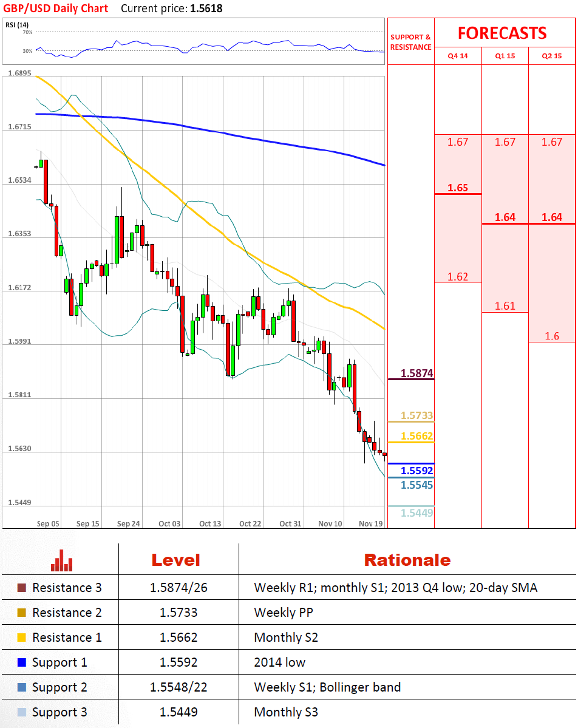Click the Resistance 3 dark red swatch
The height and width of the screenshot is (728, 578).
click(22, 588)
